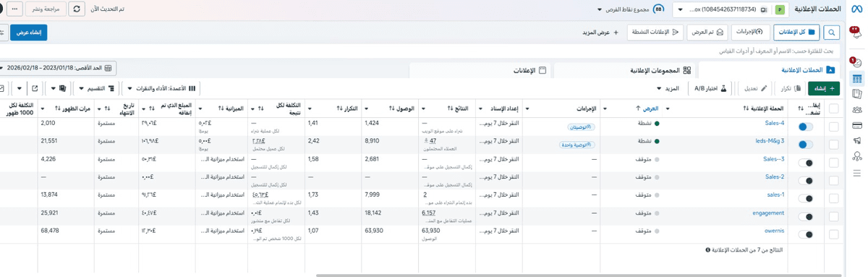Turn on the engagement campaign switch
The image size is (868, 277).
[x=805, y=216]
